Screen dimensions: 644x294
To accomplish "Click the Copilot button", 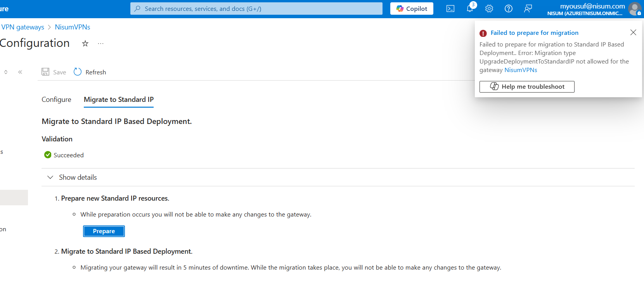I will click(x=412, y=9).
